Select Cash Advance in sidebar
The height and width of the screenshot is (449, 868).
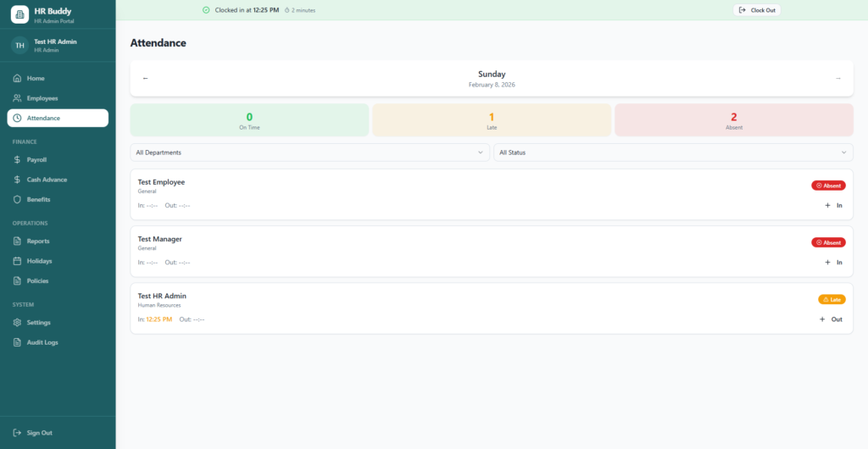tap(46, 180)
